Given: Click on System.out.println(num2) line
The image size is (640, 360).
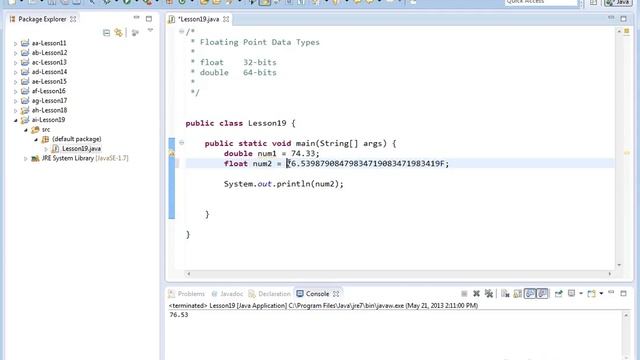Looking at the screenshot, I should point(284,184).
